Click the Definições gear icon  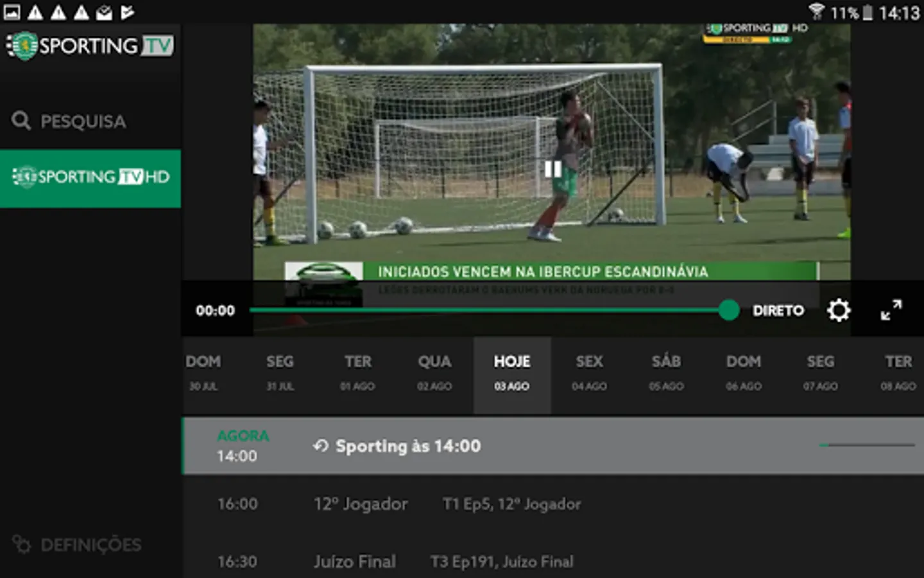coord(21,544)
